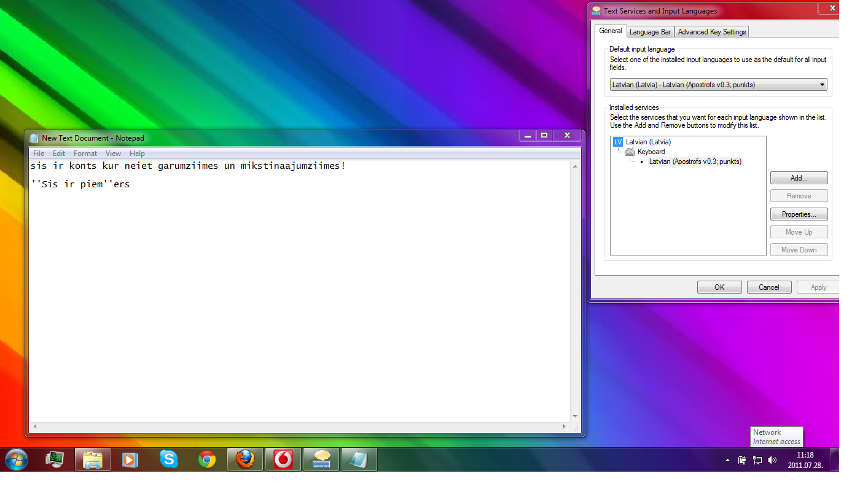Click the Move Up button
This screenshot has width=868, height=503.
(x=799, y=232)
